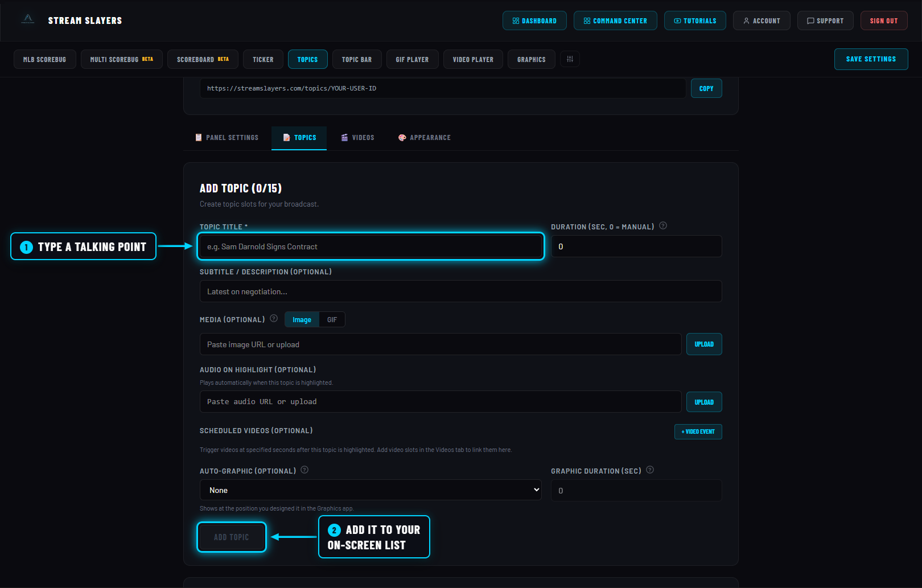The width and height of the screenshot is (922, 588).
Task: Open the Support page
Action: coord(825,20)
